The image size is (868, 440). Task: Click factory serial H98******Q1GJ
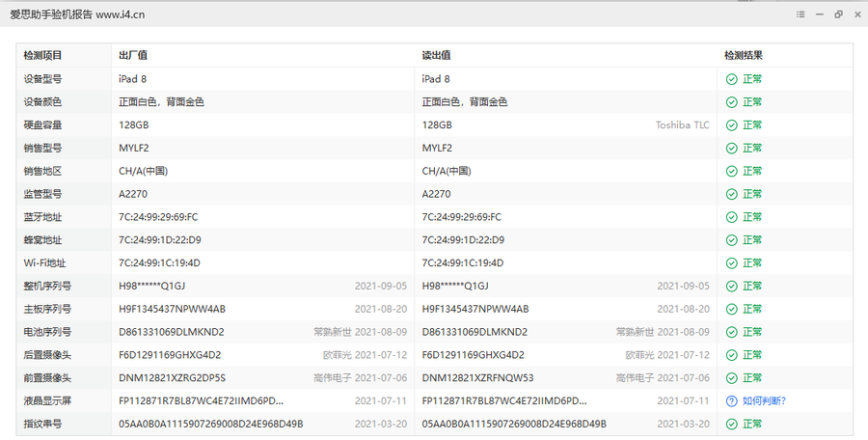point(151,286)
